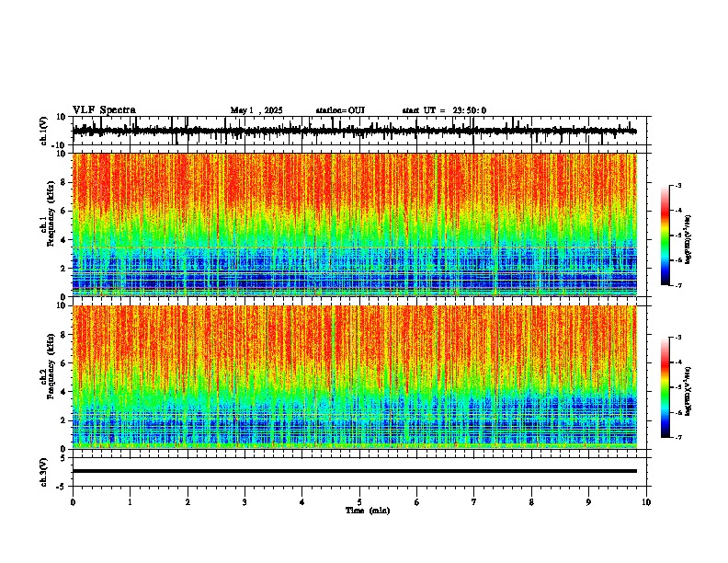Click the ch.1 voltage waveform trace
Screen dimensions: 728x563
point(355,131)
